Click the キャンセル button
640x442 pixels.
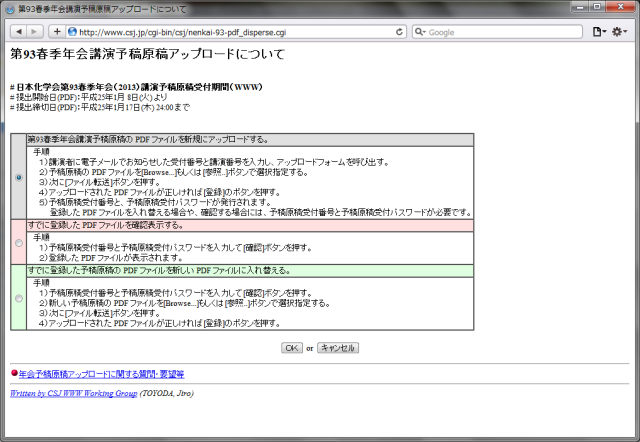[338, 348]
